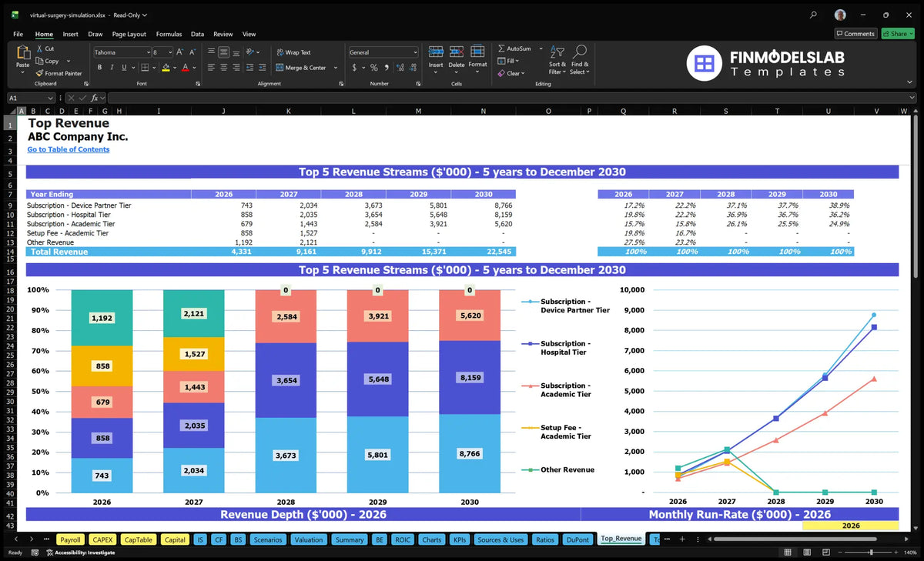Click the Insert Function fx icon
924x561 pixels.
pos(94,99)
